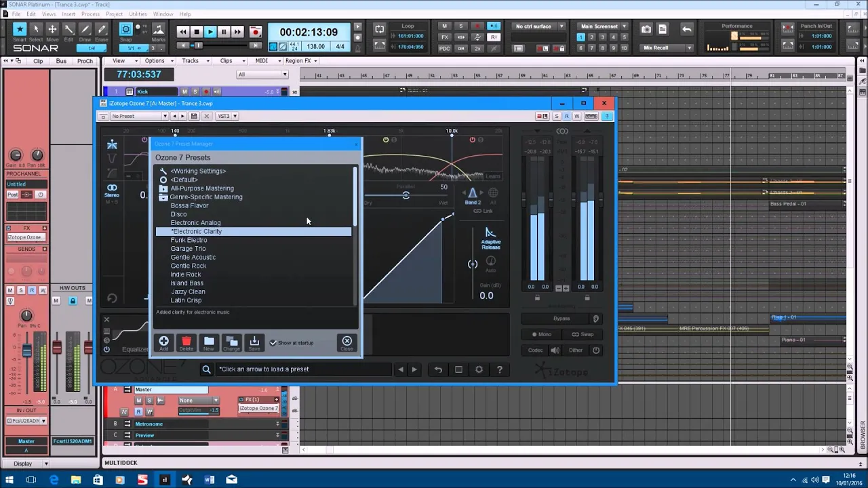Screen dimensions: 868x488
Task: Enable Mono in Ozone
Action: pos(542,334)
